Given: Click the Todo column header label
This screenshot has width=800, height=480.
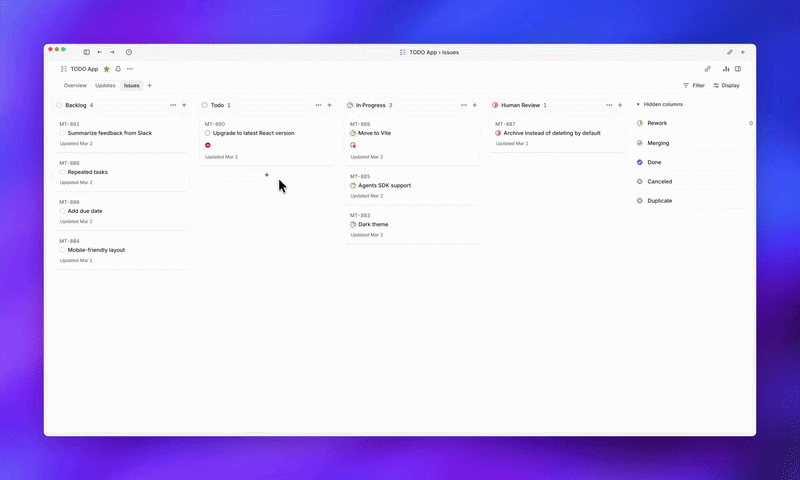Looking at the screenshot, I should (x=217, y=105).
